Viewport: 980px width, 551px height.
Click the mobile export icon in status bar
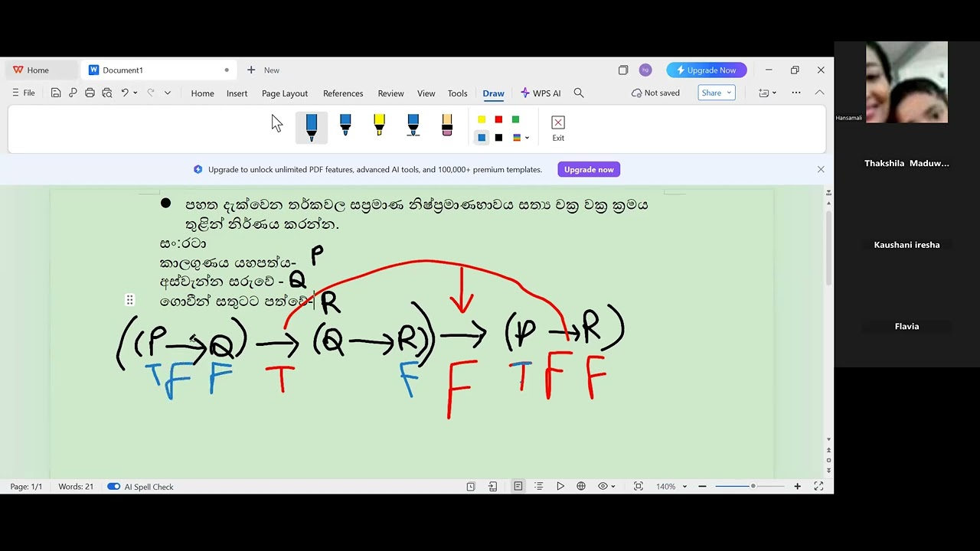493,487
